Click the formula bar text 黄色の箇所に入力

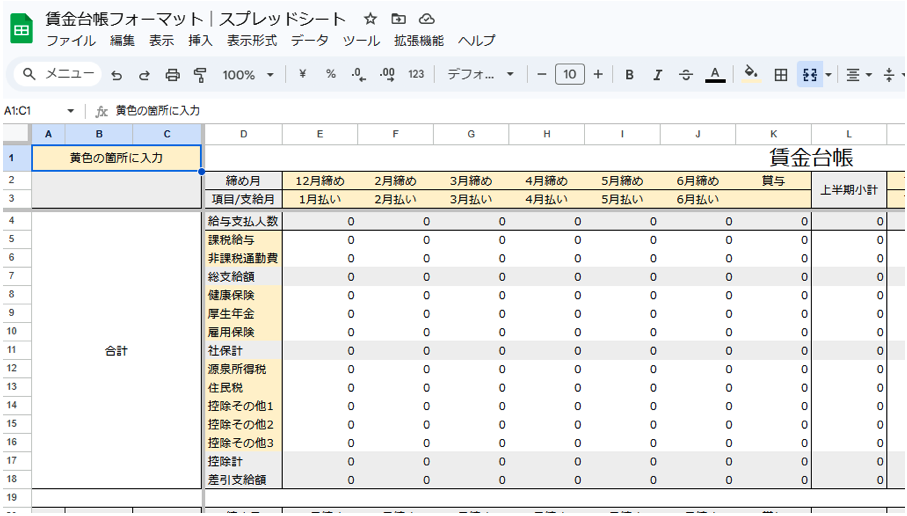[x=158, y=110]
